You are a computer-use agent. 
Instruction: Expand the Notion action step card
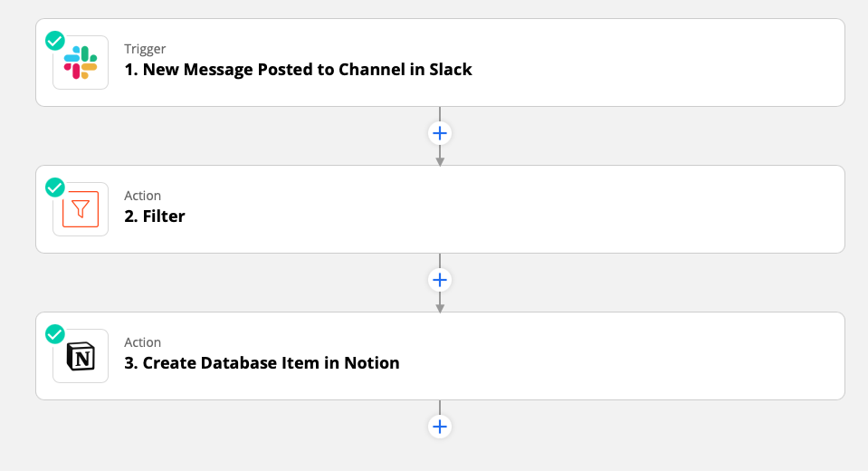coord(440,356)
